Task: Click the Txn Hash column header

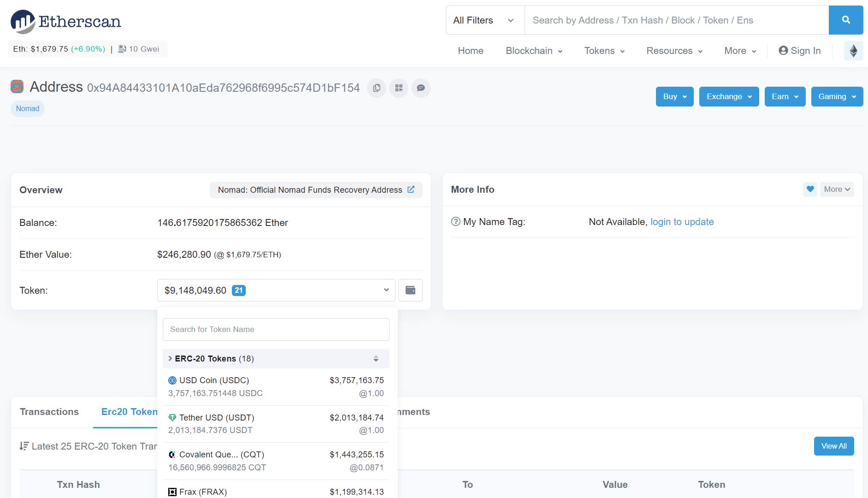Action: pos(78,485)
